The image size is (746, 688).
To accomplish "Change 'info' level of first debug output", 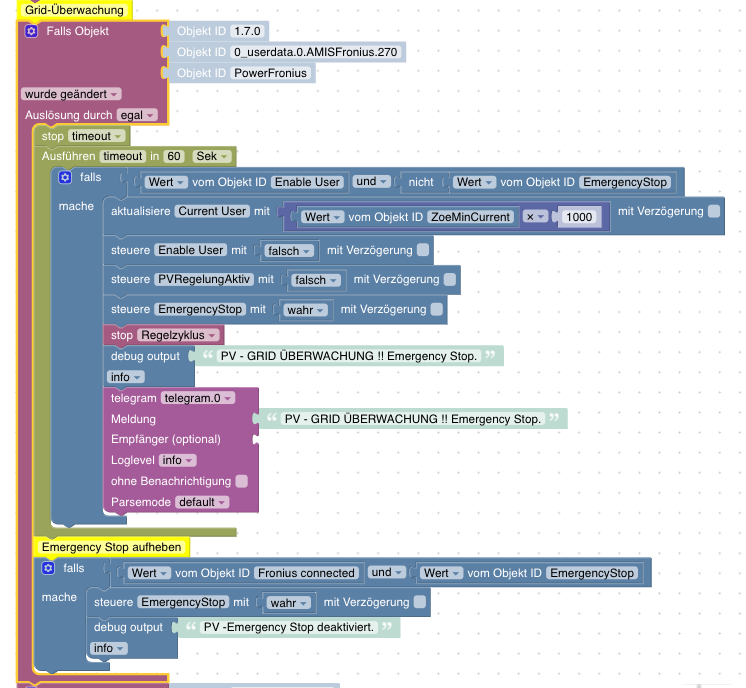I will (x=126, y=377).
